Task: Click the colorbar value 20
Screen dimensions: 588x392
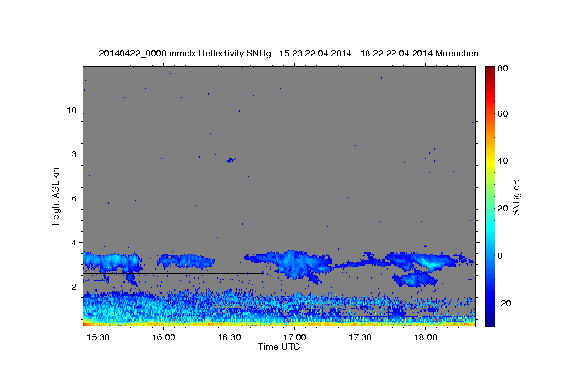Action: (502, 208)
